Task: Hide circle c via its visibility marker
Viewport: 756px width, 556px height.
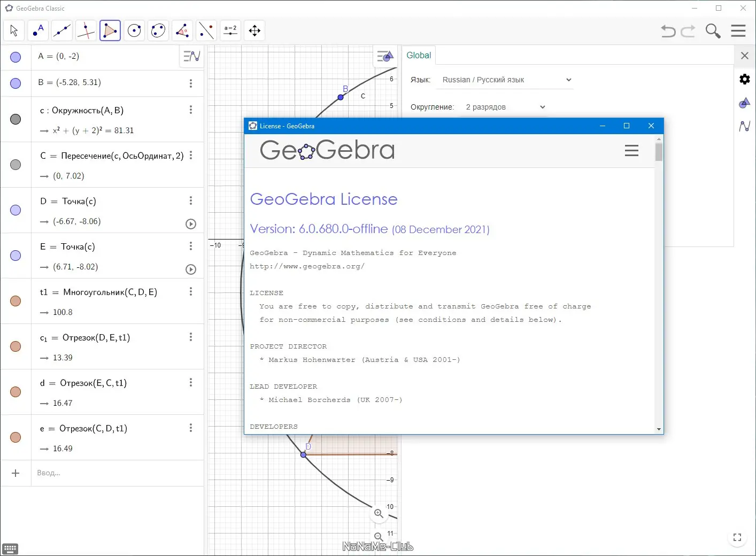Action: [16, 119]
